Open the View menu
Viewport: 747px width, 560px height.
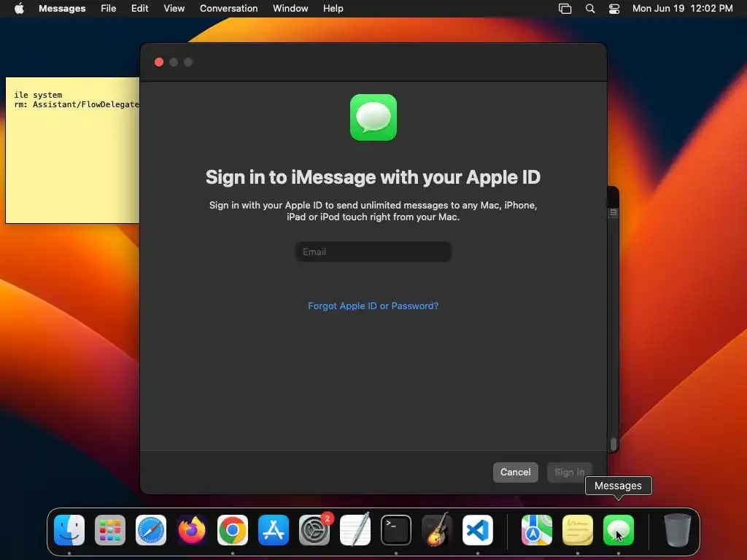174,9
